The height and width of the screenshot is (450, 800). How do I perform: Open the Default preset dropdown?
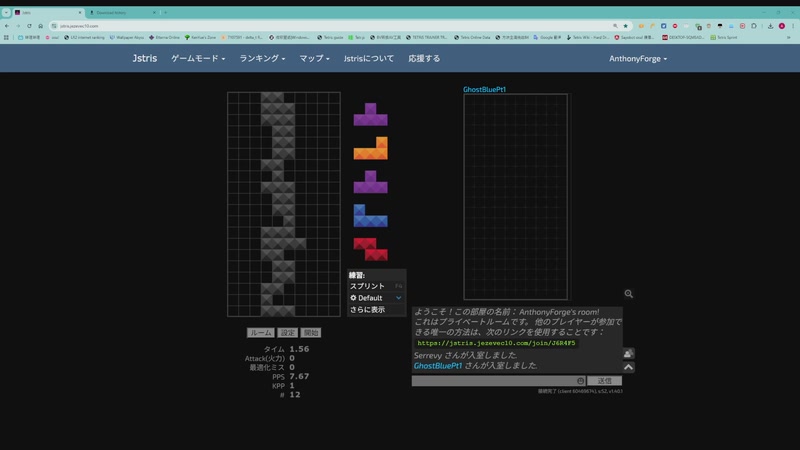(377, 298)
